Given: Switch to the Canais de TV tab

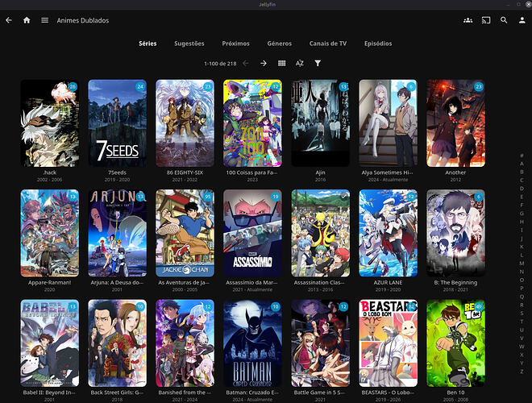Looking at the screenshot, I should pyautogui.click(x=328, y=44).
